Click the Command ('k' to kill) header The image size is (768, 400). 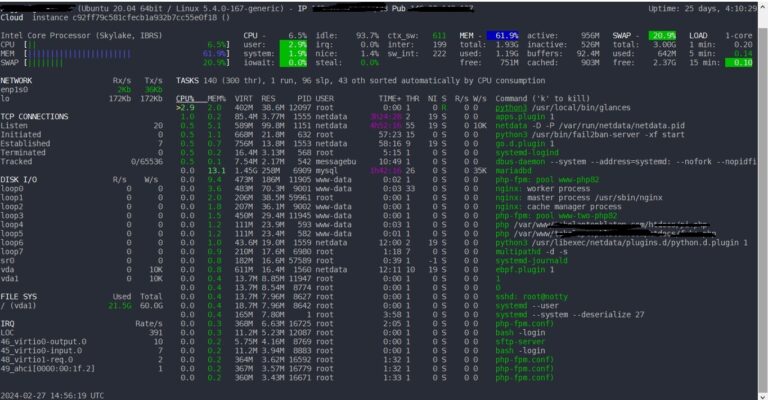pyautogui.click(x=543, y=98)
